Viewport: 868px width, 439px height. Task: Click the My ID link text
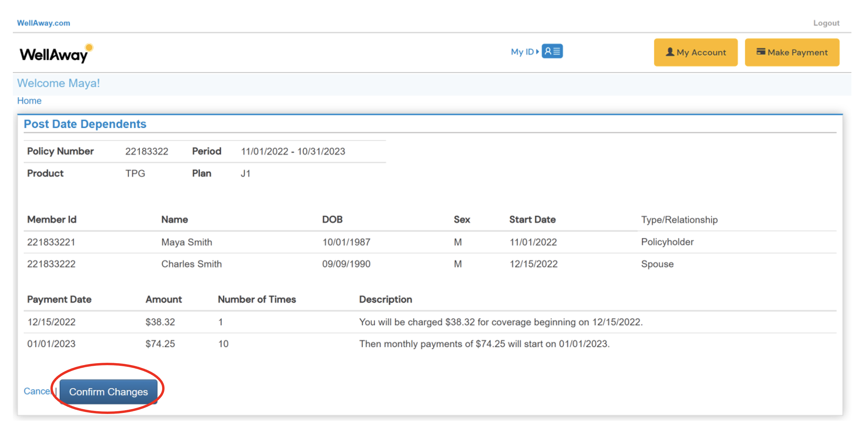[522, 52]
